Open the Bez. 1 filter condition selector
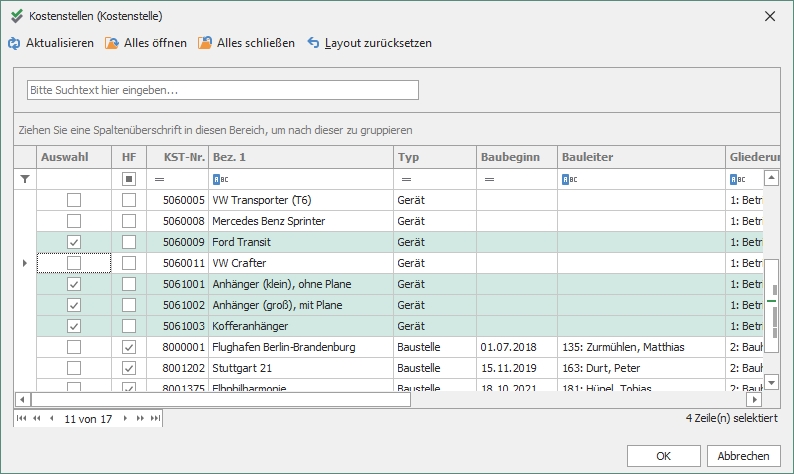Screen dimensions: 794x474 click(221, 179)
